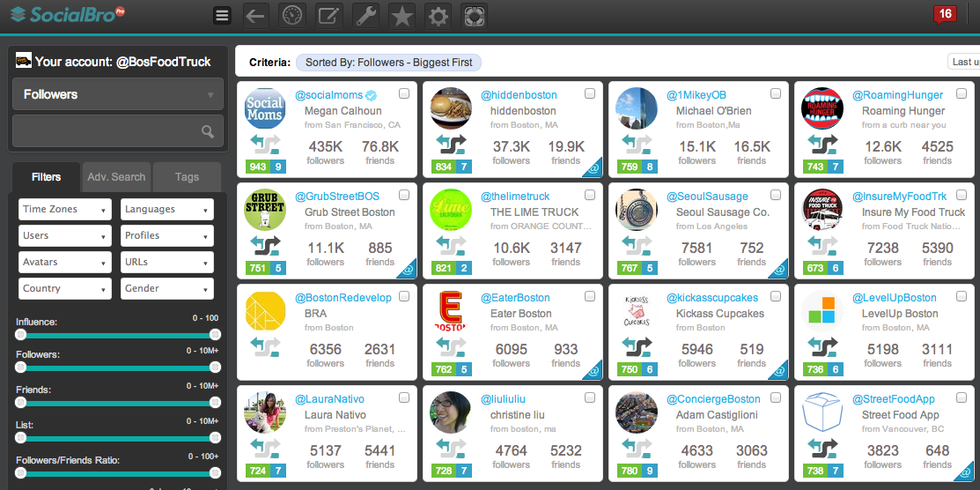
Task: Open the @LauraNativo profile link
Action: tap(329, 399)
